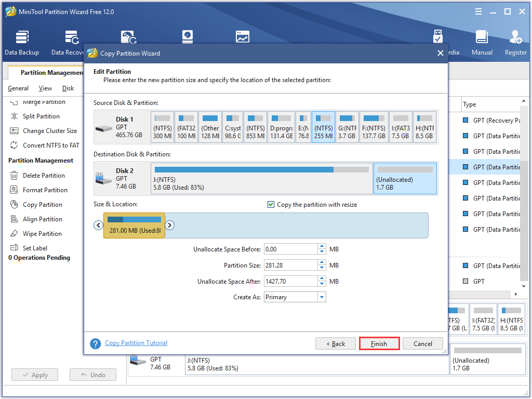Screen dimensions: 532x399
Task: Enable Copy the partition with resize
Action: [x=271, y=204]
